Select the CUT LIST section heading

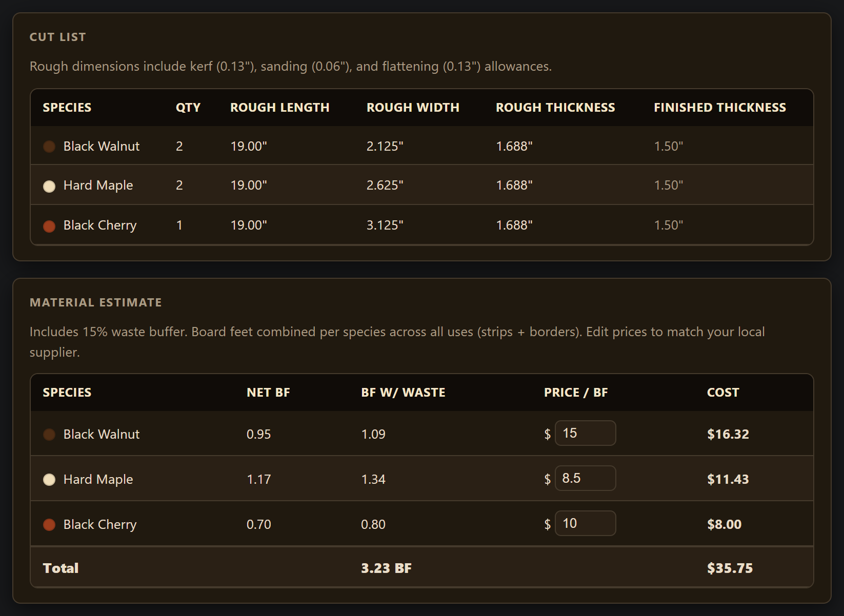(58, 37)
